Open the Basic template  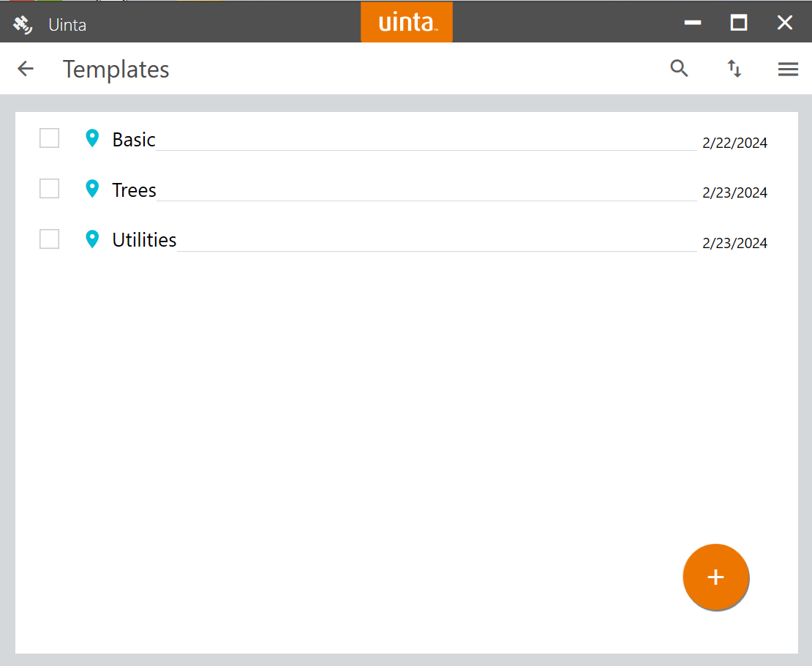(x=134, y=140)
